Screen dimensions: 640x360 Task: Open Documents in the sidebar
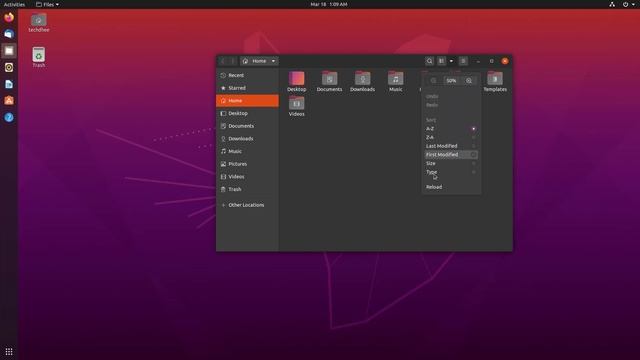click(x=247, y=126)
